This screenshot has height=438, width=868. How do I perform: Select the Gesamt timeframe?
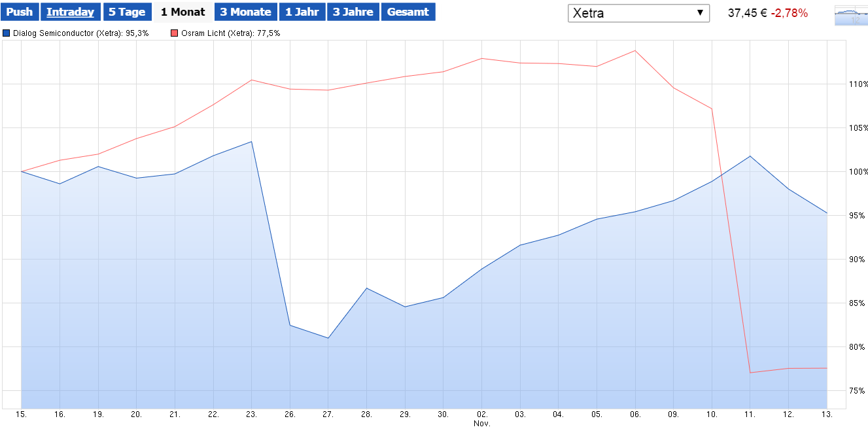point(408,12)
